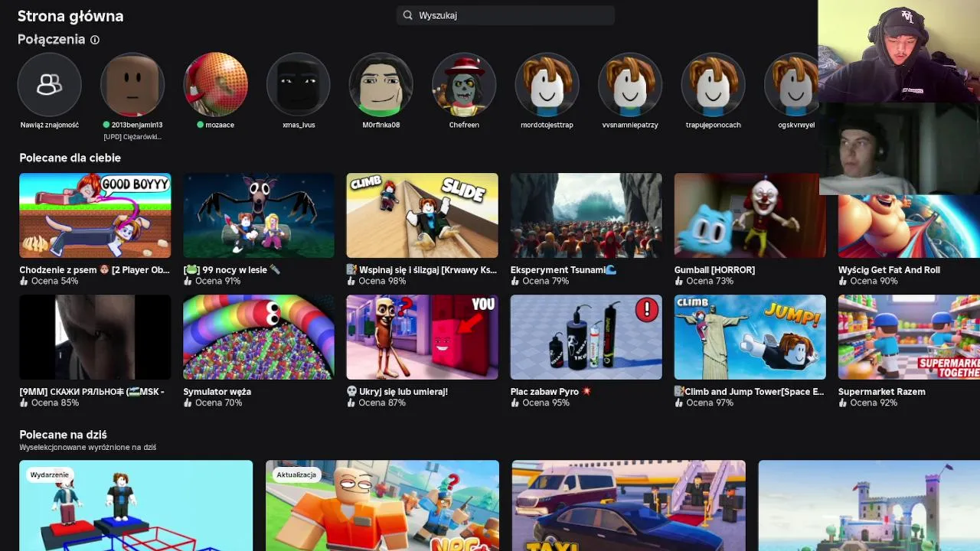Click the Połączenia heading link
Viewport: 980px width, 551px height.
[51, 40]
